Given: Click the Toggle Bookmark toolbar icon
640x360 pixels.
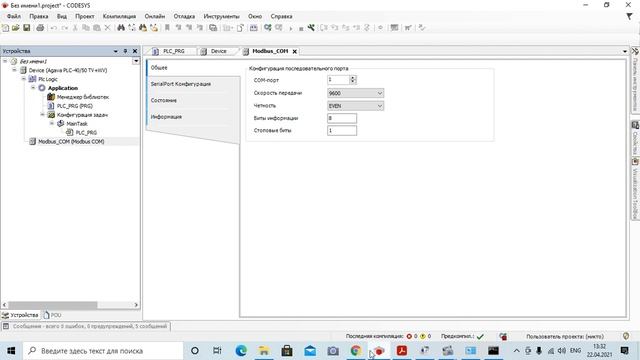Looking at the screenshot, I should pyautogui.click(x=167, y=28).
